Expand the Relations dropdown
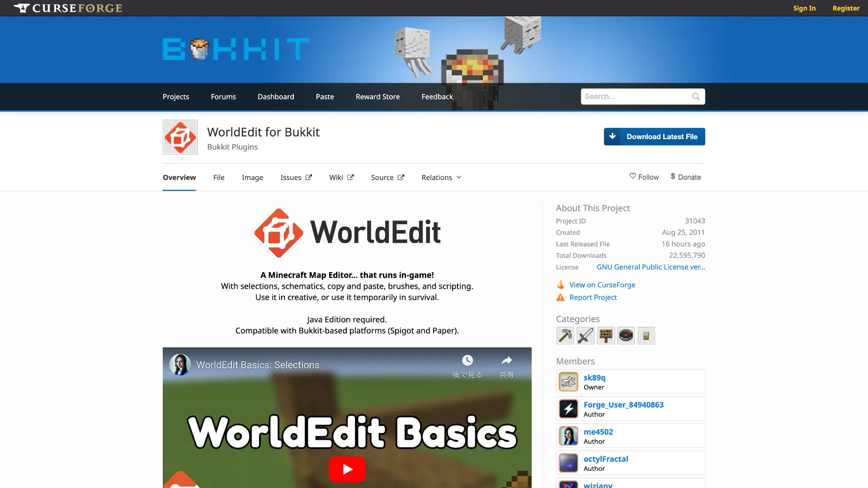The image size is (868, 488). [441, 177]
